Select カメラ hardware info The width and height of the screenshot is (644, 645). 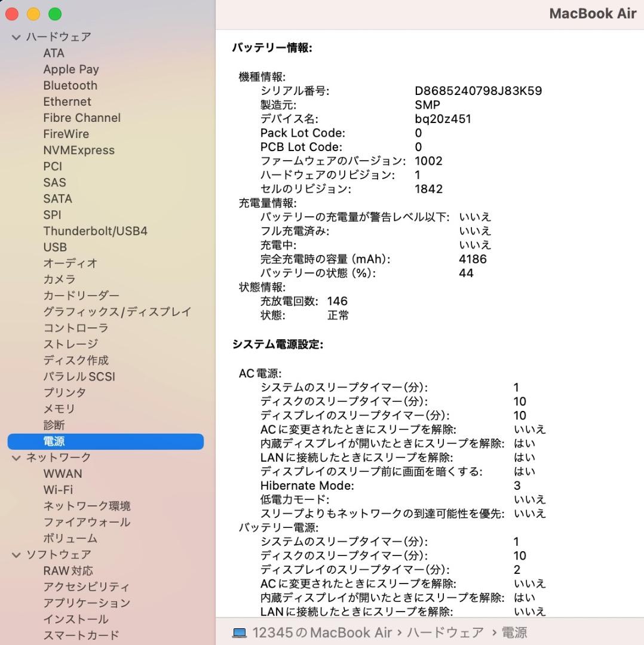pos(59,279)
